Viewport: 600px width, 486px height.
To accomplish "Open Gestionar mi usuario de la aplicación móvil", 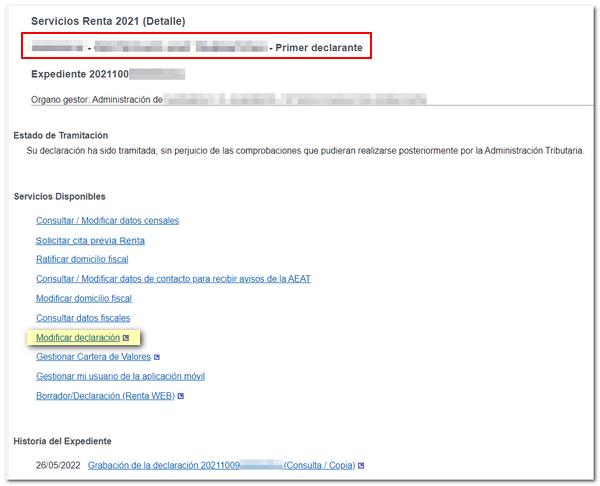I will [x=120, y=376].
